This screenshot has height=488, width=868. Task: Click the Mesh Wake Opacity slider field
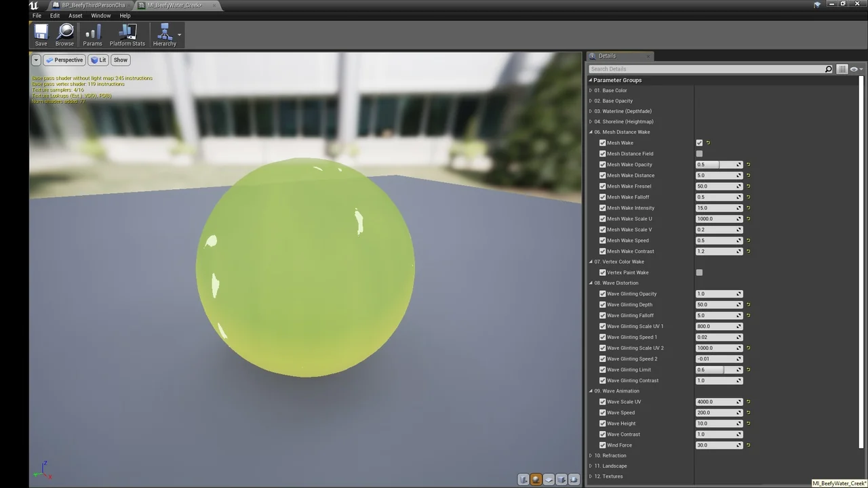(x=718, y=165)
